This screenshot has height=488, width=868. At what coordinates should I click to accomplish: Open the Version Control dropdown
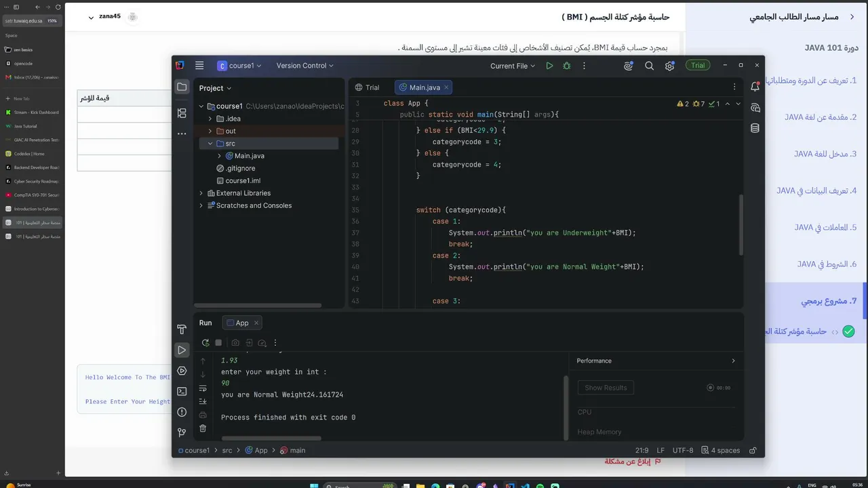pyautogui.click(x=304, y=66)
